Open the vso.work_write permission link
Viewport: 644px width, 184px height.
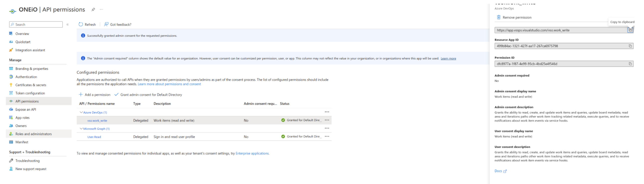click(x=97, y=120)
